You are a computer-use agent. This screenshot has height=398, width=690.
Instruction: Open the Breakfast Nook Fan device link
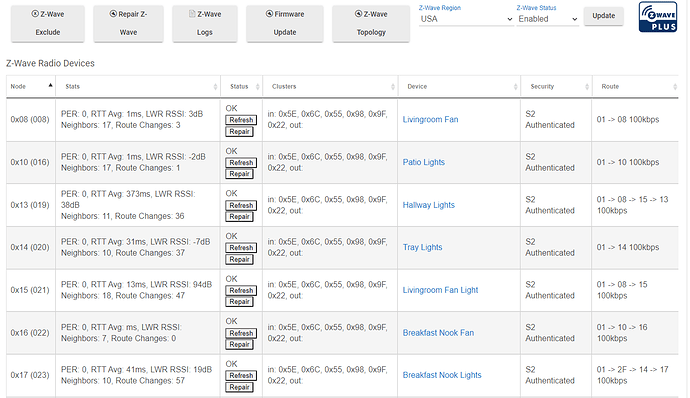(x=438, y=332)
